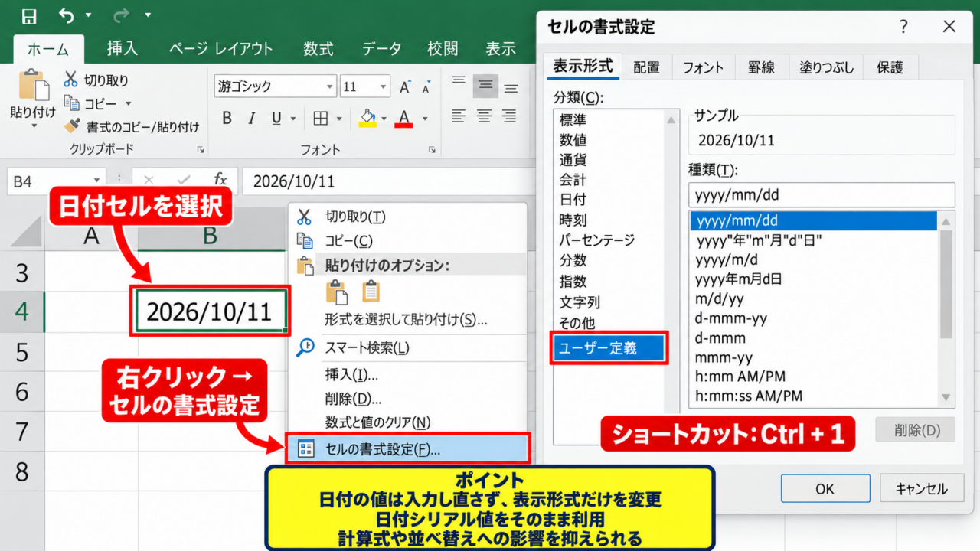Apply the red font color
This screenshot has height=551, width=980.
404,118
